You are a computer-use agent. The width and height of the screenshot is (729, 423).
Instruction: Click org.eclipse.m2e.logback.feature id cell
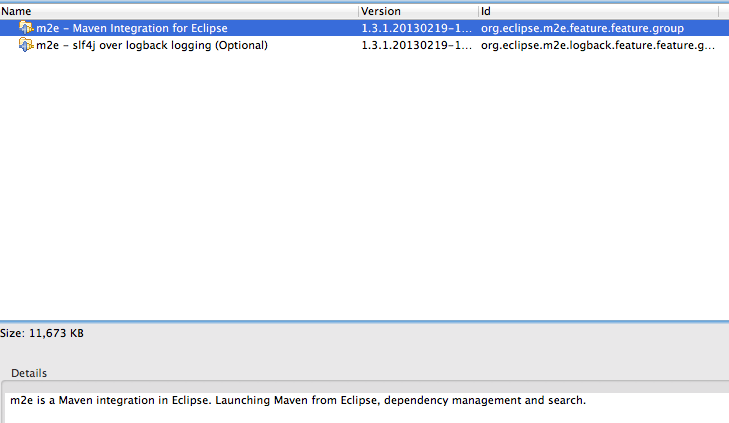(x=598, y=45)
